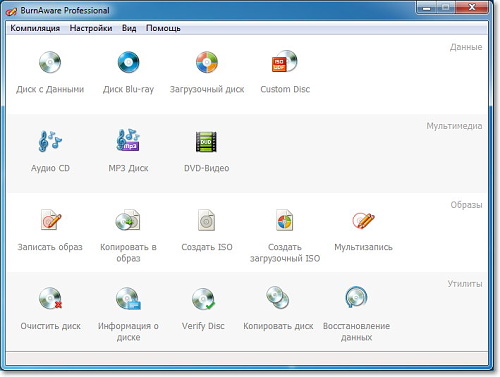Open the Создать загрузочный ISO icon
The width and height of the screenshot is (500, 377).
point(284,220)
